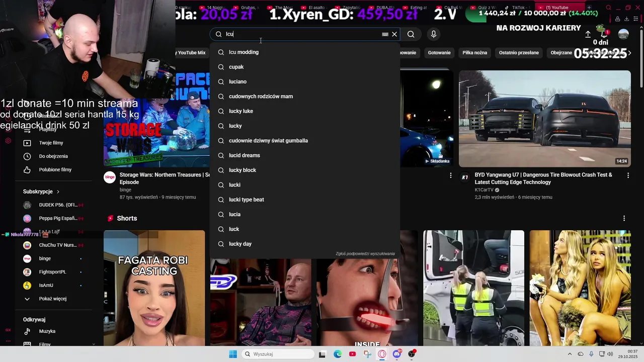
Task: Clear the YouTube search box with X
Action: coord(394,34)
